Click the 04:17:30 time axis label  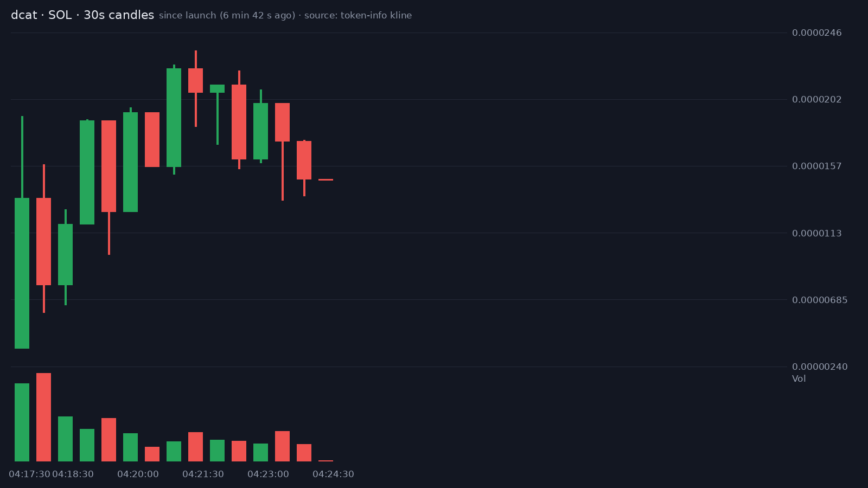[x=29, y=474]
